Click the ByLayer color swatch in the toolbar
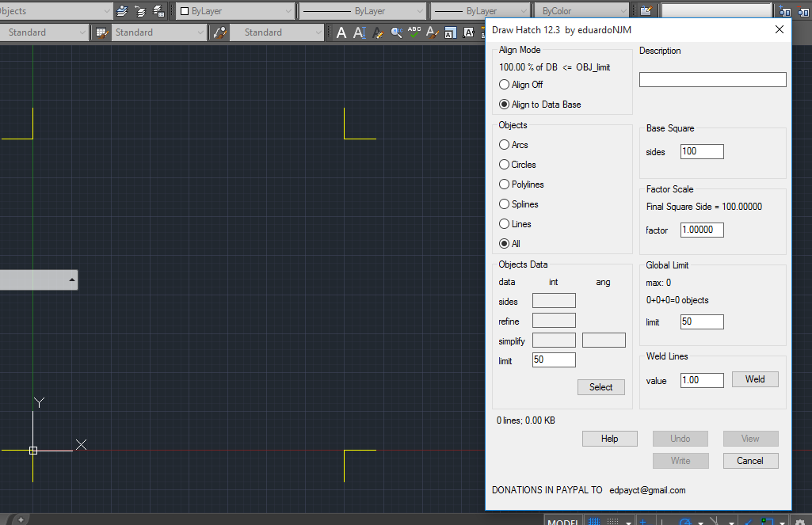This screenshot has width=812, height=525. pos(183,10)
